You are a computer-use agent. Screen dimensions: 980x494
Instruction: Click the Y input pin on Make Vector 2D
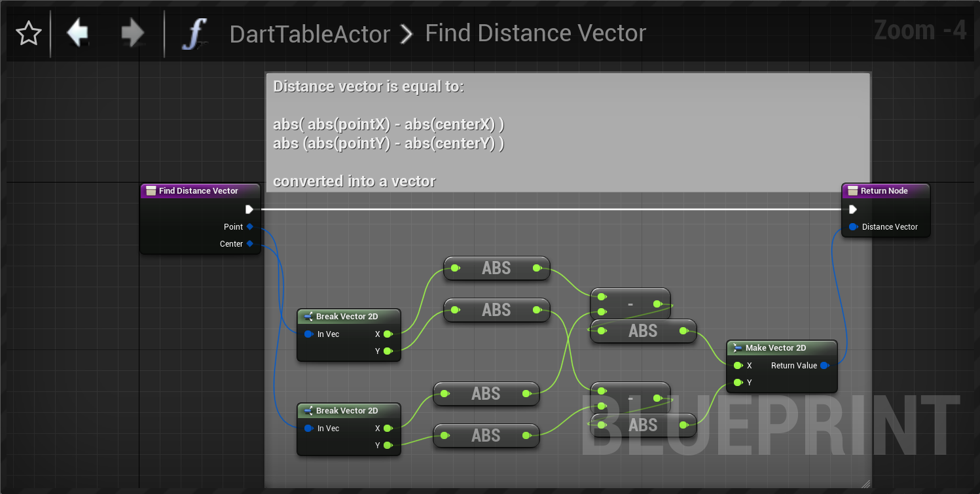point(738,383)
